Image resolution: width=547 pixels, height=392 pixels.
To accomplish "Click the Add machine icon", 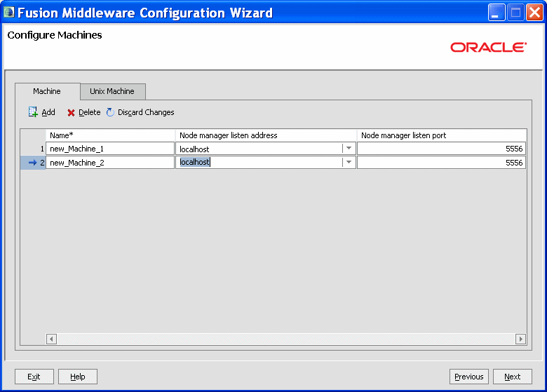I will pos(33,112).
